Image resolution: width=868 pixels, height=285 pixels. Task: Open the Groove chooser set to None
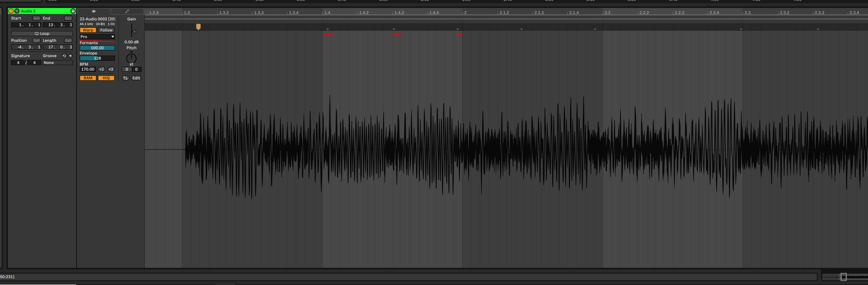tap(57, 63)
